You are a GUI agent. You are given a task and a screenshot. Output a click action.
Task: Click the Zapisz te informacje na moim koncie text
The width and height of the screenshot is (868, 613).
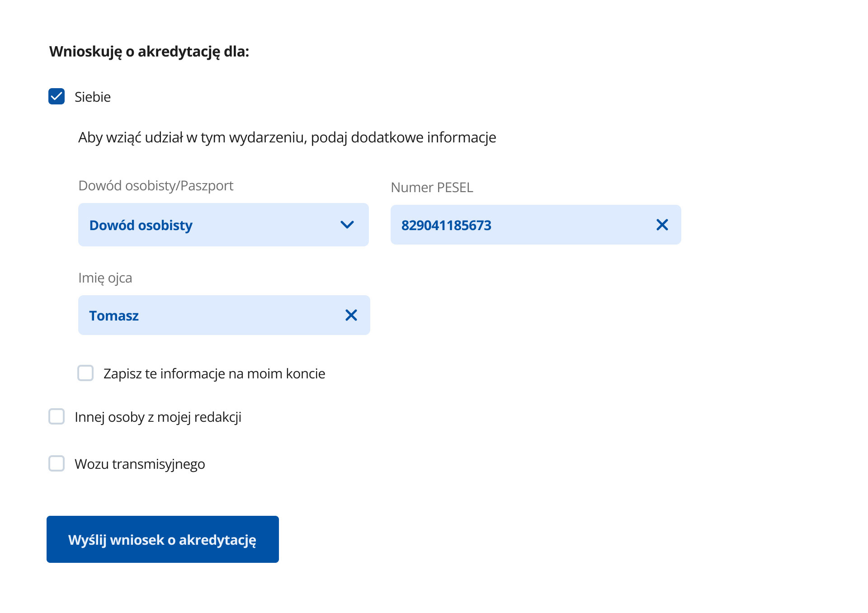tap(214, 373)
